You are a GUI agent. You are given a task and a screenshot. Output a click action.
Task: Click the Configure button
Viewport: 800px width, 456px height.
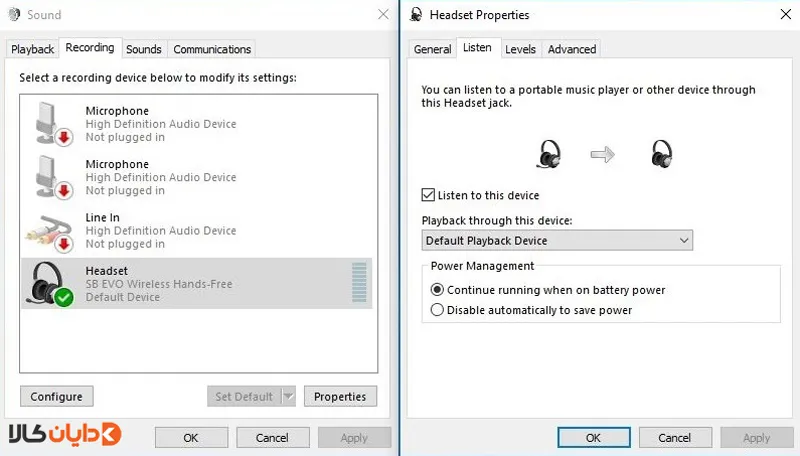click(57, 396)
